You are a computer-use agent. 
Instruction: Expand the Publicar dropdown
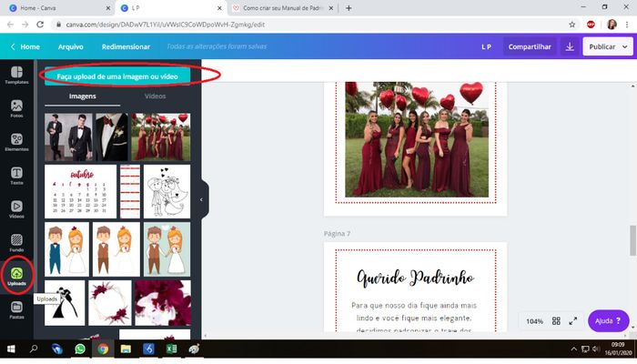tap(625, 46)
